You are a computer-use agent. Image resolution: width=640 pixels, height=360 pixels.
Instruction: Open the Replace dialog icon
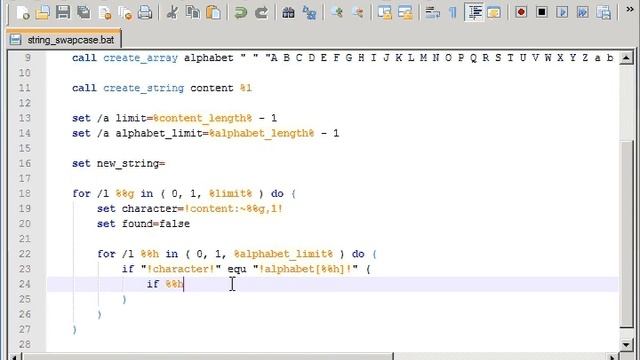click(x=309, y=13)
